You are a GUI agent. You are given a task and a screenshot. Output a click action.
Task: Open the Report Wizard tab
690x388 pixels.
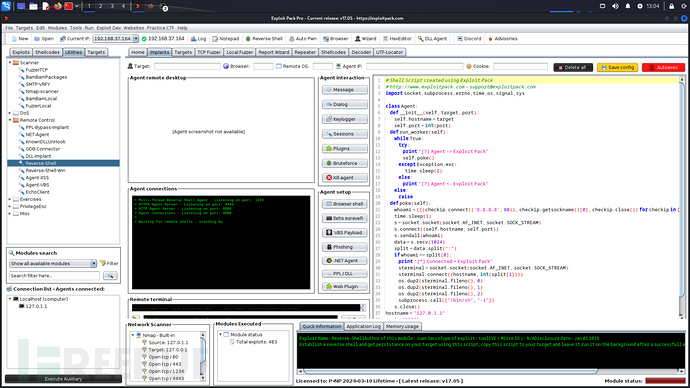pos(274,52)
